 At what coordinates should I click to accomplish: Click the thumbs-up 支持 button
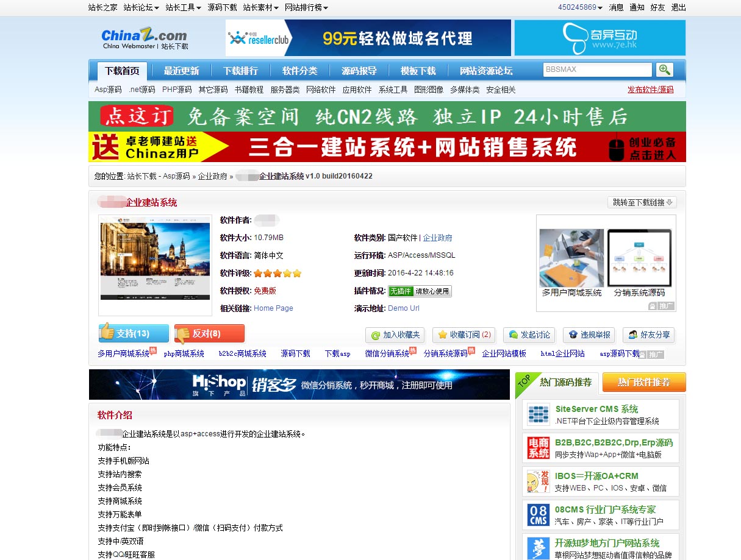click(134, 333)
